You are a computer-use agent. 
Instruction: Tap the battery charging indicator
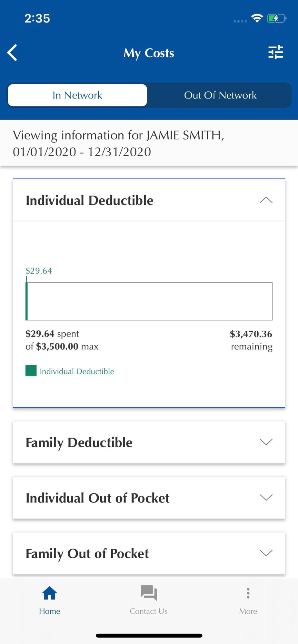276,18
